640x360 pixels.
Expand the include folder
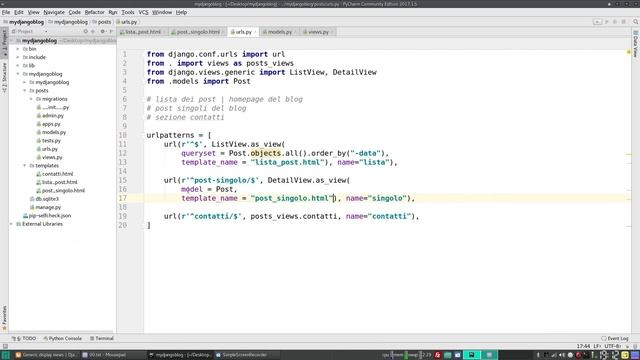[18, 57]
